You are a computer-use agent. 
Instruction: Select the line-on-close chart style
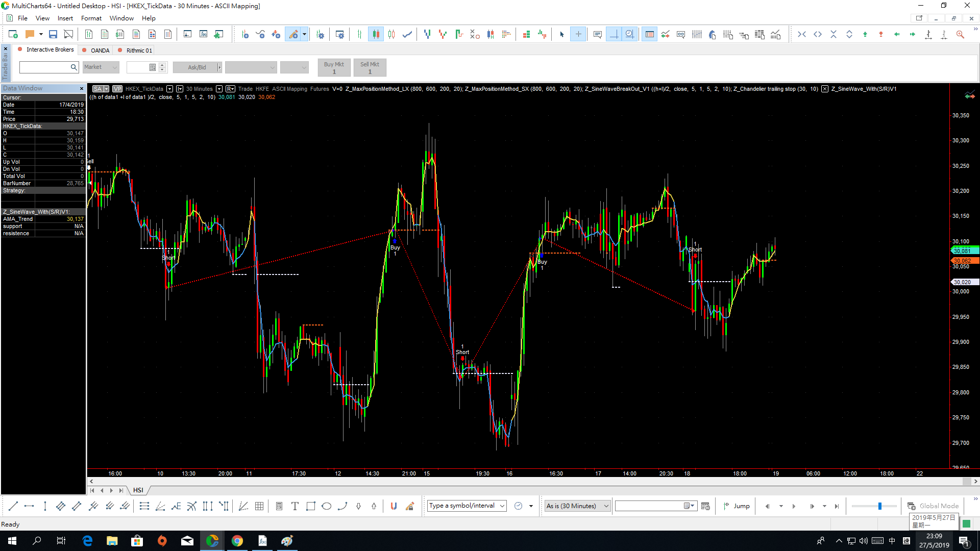click(x=407, y=34)
